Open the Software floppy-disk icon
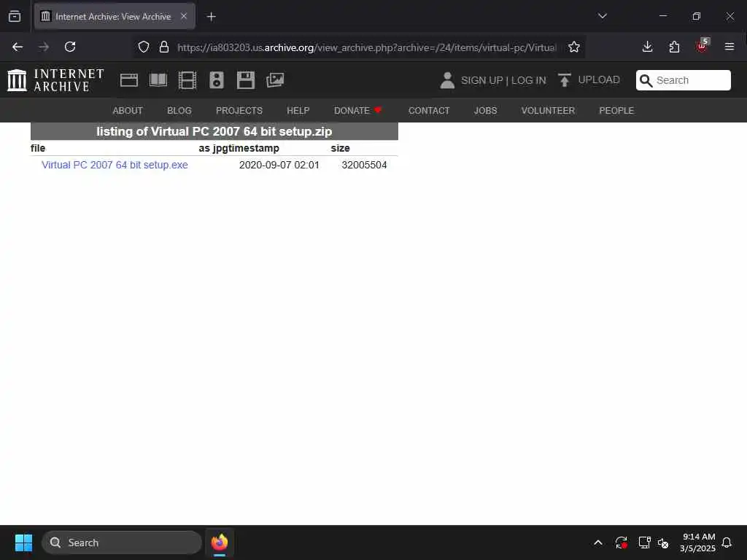Viewport: 747px width, 560px height. (x=245, y=80)
